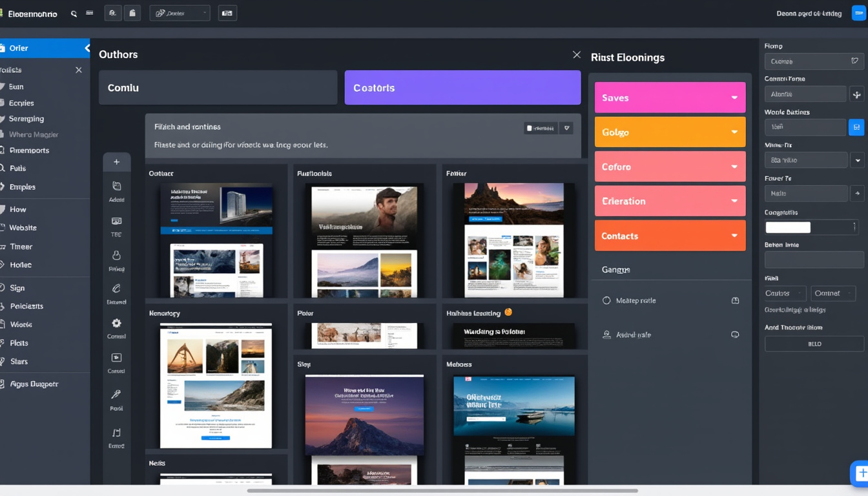Click the BLLO button in the right panel

pyautogui.click(x=814, y=344)
